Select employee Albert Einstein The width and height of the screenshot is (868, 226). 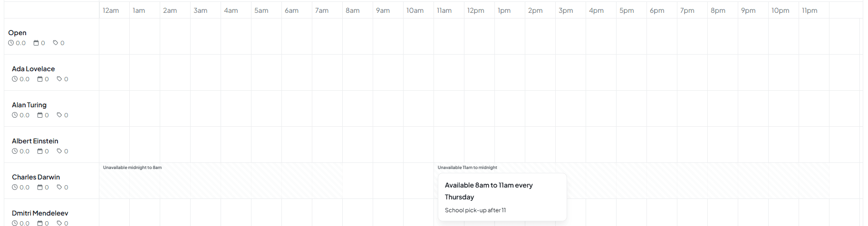(35, 141)
